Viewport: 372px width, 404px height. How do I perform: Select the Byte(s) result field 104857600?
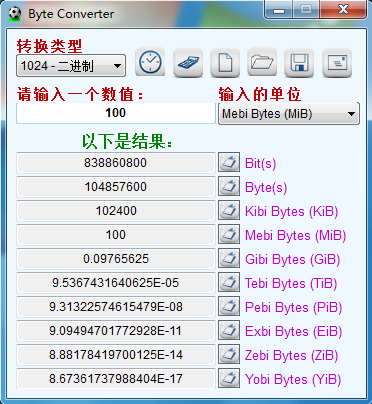[116, 187]
